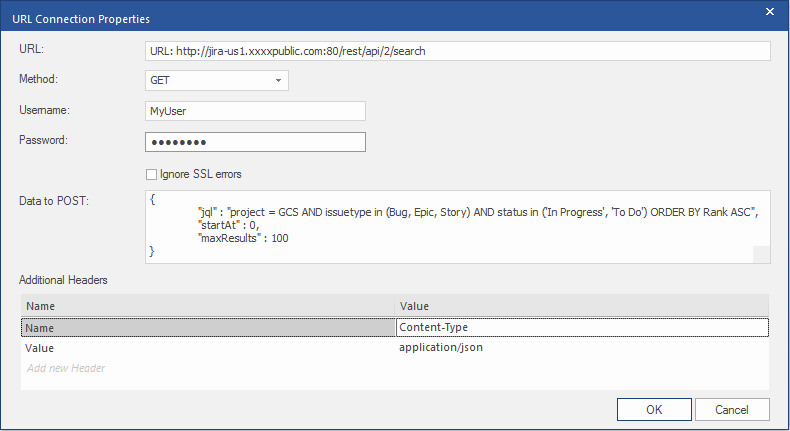Click the Ignore SSL errors label text

(x=200, y=174)
